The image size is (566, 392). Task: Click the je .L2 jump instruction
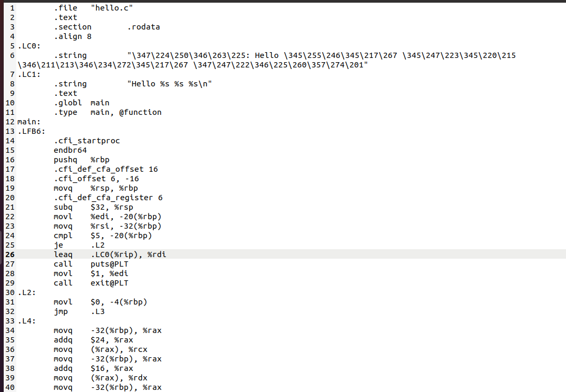pyautogui.click(x=80, y=245)
